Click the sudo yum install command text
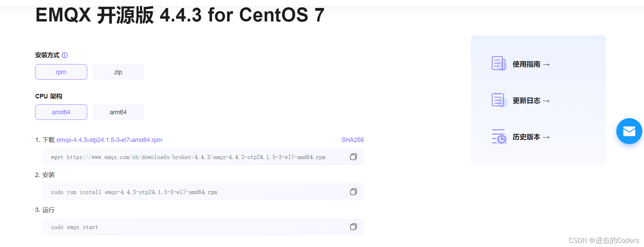Image resolution: width=644 pixels, height=247 pixels. (x=134, y=192)
